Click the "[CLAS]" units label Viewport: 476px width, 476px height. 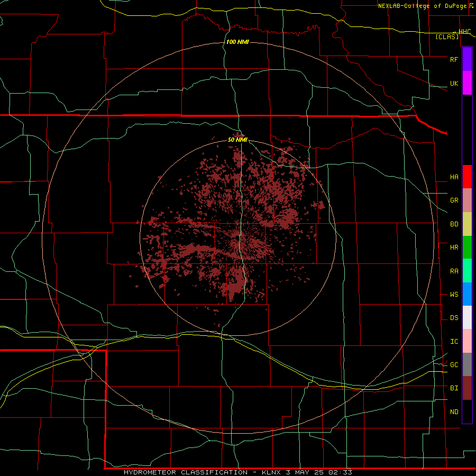tap(447, 36)
